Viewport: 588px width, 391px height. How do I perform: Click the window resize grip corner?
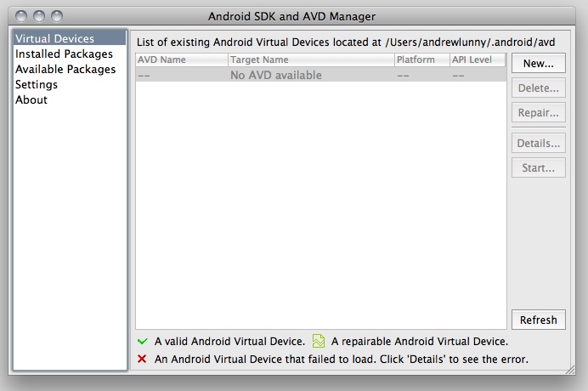(570, 370)
